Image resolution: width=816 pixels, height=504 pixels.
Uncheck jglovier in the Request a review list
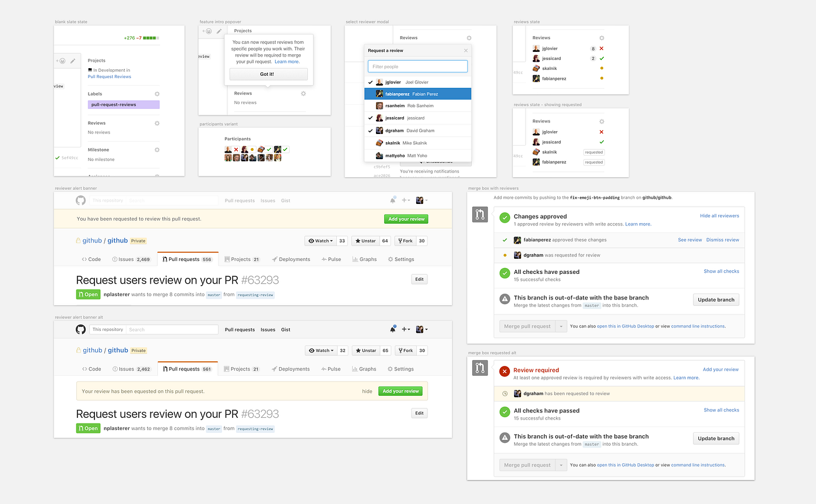tap(418, 82)
